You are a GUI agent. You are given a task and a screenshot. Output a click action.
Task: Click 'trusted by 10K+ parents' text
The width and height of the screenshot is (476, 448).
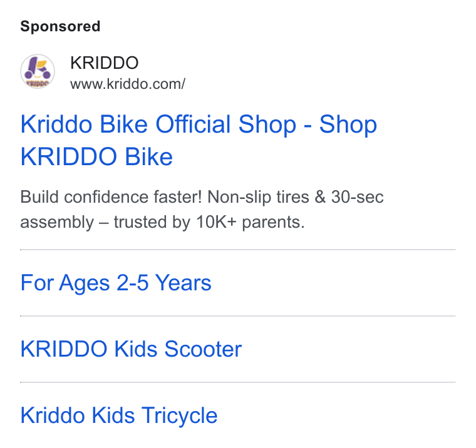(209, 222)
